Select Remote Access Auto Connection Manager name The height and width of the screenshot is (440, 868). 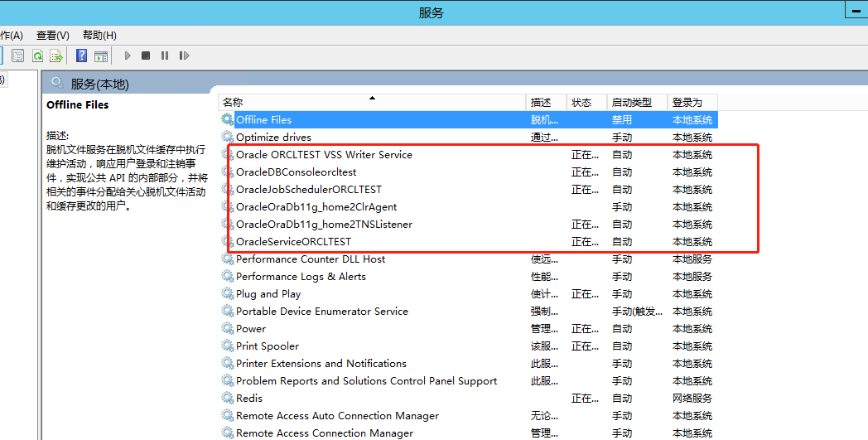point(338,416)
